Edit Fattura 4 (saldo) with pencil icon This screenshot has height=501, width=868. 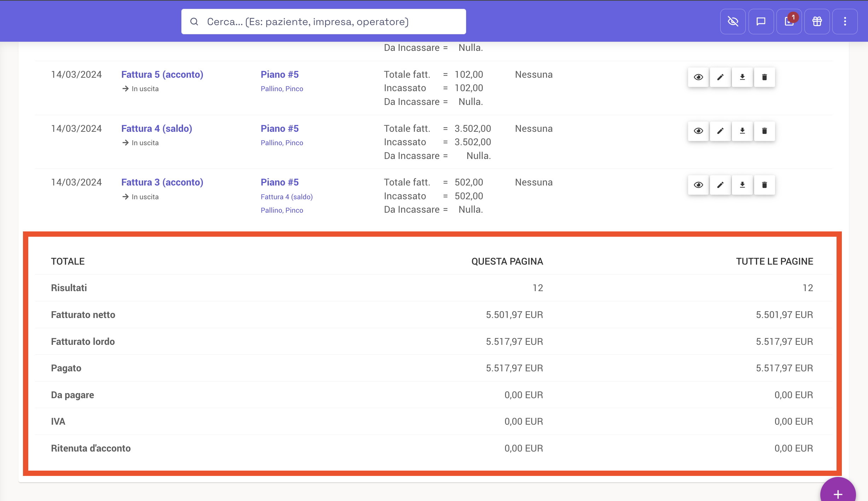(720, 131)
